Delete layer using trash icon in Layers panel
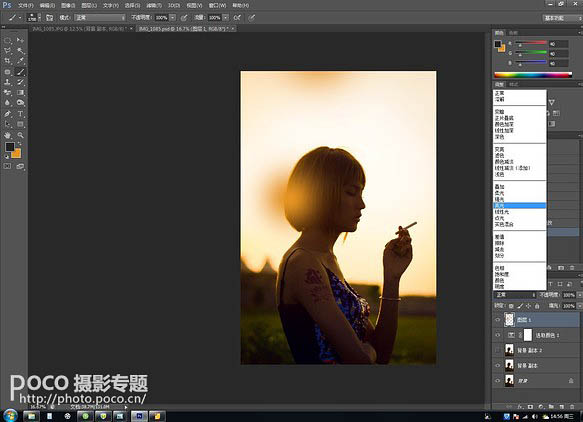 [x=571, y=407]
